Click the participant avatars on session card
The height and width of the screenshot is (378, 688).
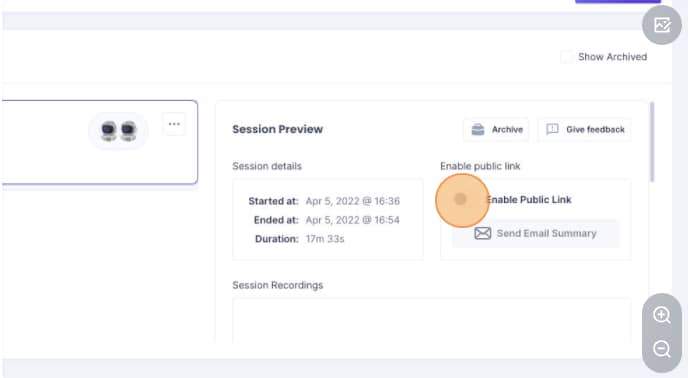(x=118, y=131)
